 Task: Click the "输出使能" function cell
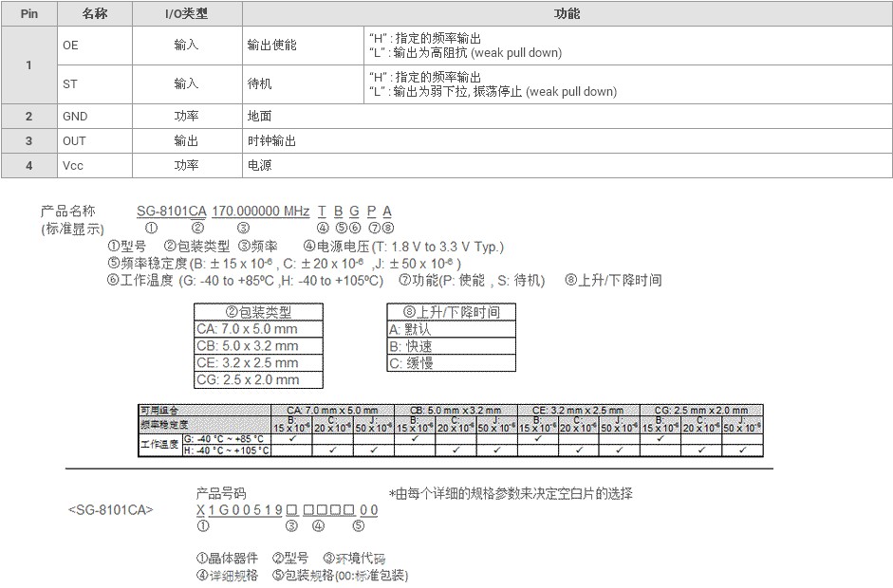click(x=303, y=46)
